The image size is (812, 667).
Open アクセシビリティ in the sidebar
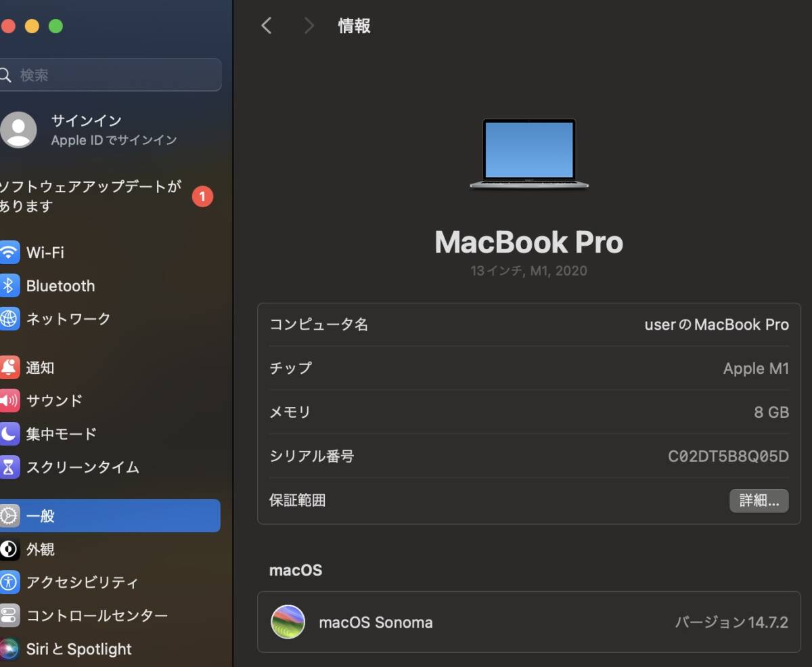point(83,582)
